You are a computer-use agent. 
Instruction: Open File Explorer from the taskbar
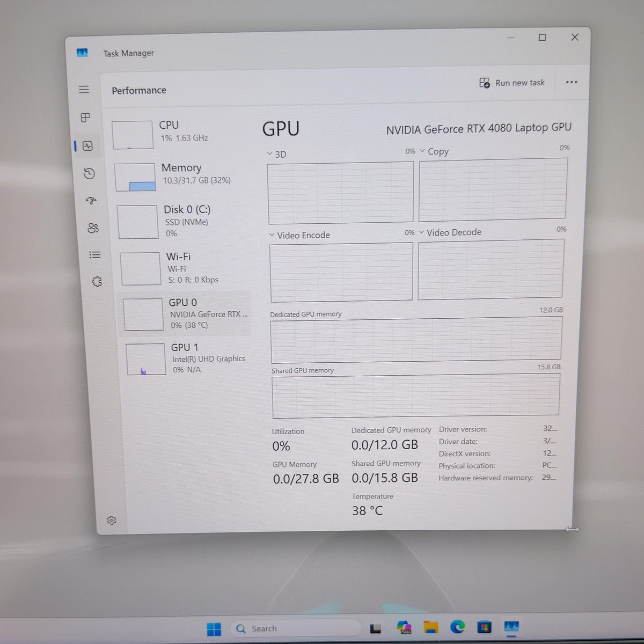click(430, 627)
